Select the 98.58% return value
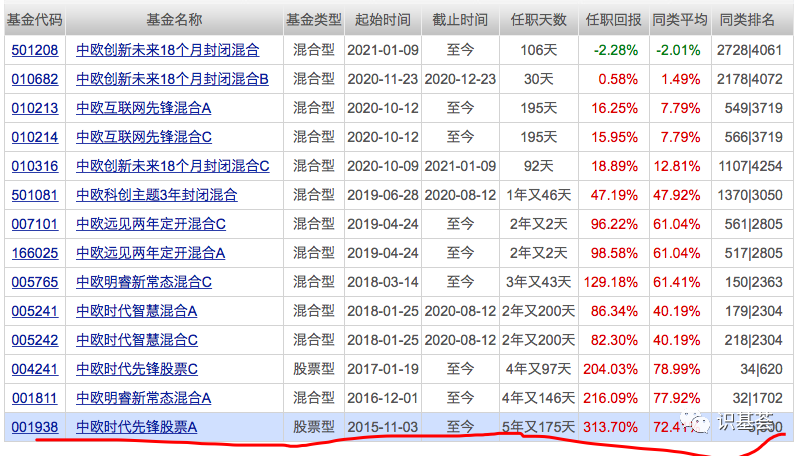Viewport: 799px width, 456px height. [x=614, y=253]
